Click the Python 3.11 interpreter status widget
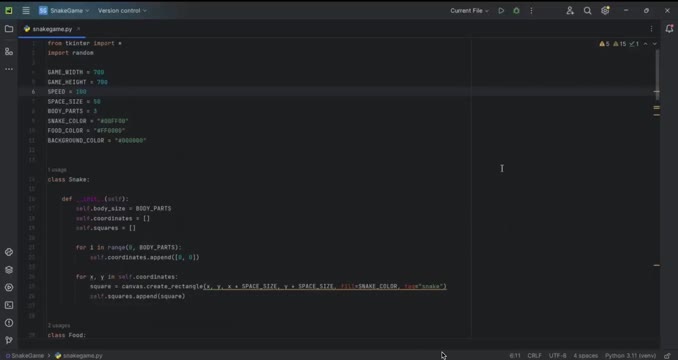Viewport: 678px width, 360px height. pyautogui.click(x=630, y=356)
